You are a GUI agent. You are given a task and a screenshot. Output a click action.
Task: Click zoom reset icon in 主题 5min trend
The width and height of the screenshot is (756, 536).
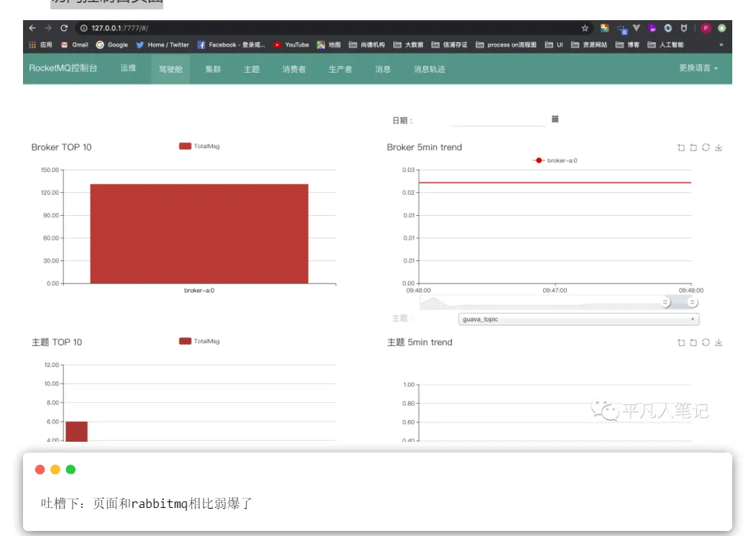click(693, 342)
